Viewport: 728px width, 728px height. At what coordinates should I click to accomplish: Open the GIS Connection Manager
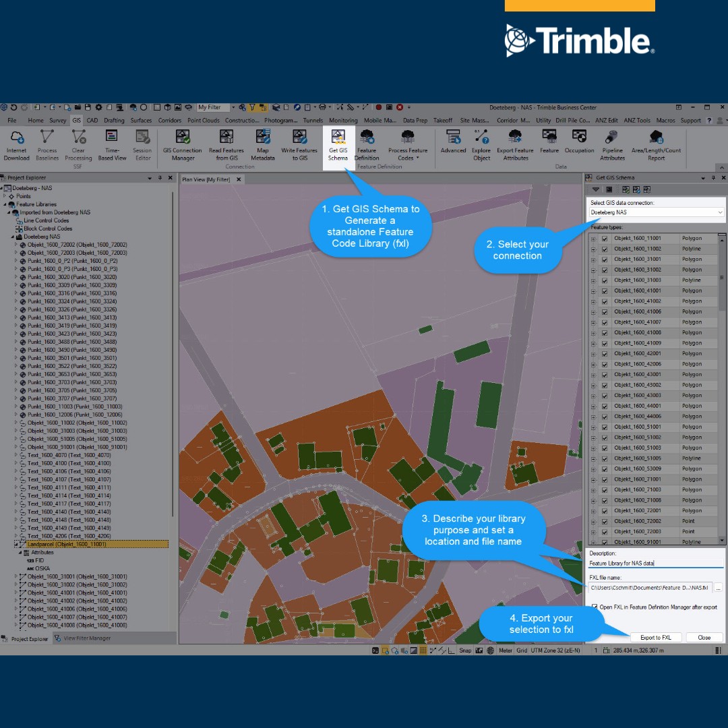(x=183, y=146)
